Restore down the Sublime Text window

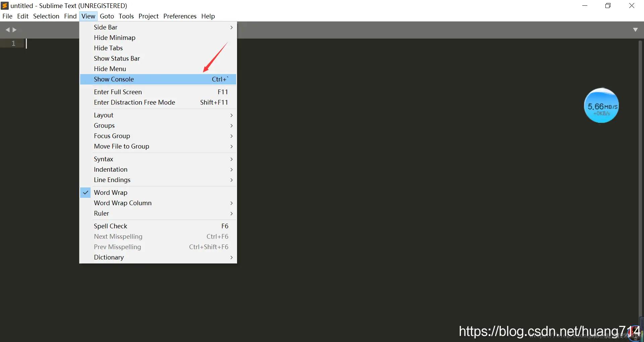pyautogui.click(x=608, y=6)
